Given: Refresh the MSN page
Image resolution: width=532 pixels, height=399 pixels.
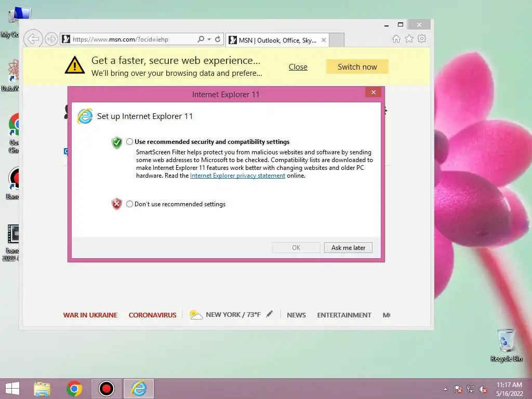Looking at the screenshot, I should pos(218,39).
